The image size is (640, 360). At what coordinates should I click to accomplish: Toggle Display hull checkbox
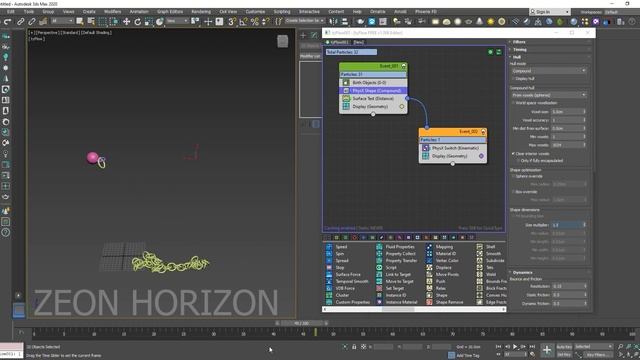[514, 79]
